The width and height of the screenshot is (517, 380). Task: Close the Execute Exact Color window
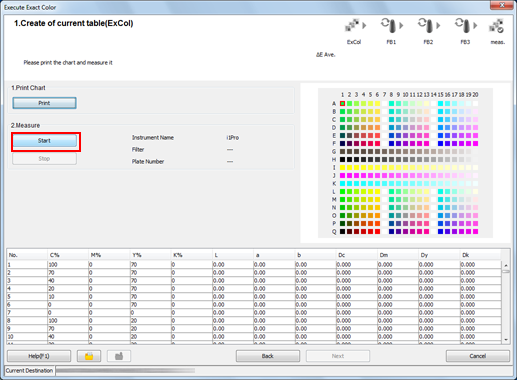[502, 5]
